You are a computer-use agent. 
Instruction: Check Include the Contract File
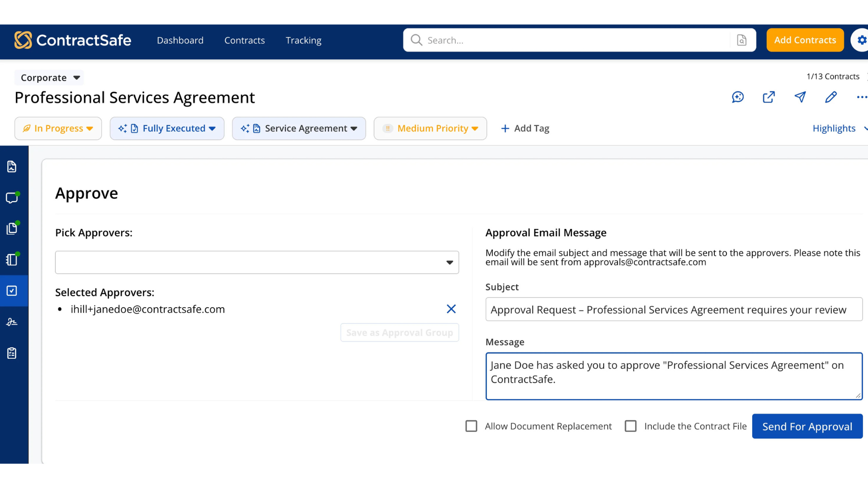[x=631, y=426]
